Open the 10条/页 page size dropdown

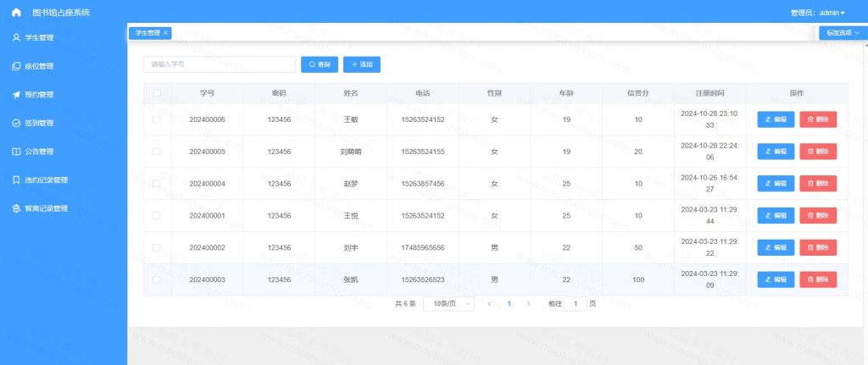448,304
